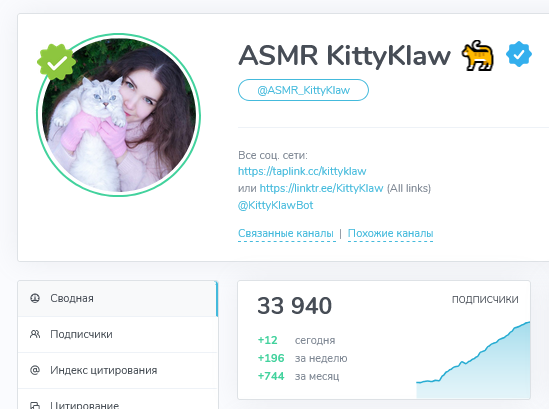549x409 pixels.
Task: Open the @KittyKlawBot mention link
Action: coord(276,205)
